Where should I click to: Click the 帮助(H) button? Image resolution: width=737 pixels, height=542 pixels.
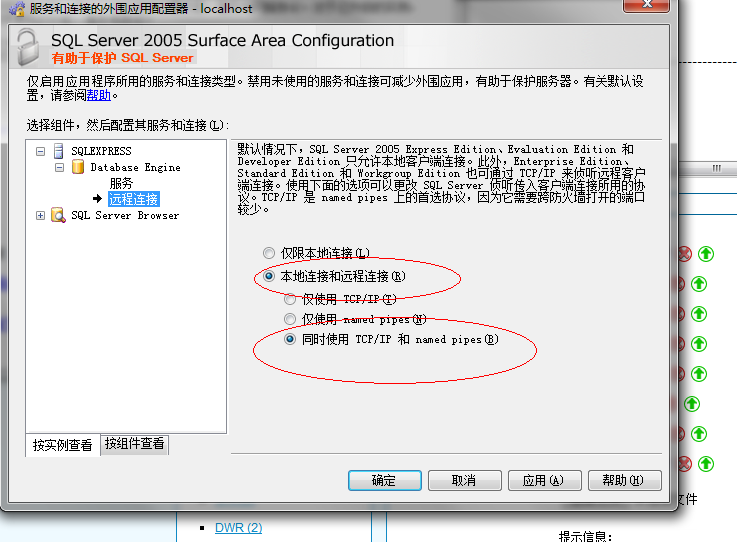tap(624, 480)
